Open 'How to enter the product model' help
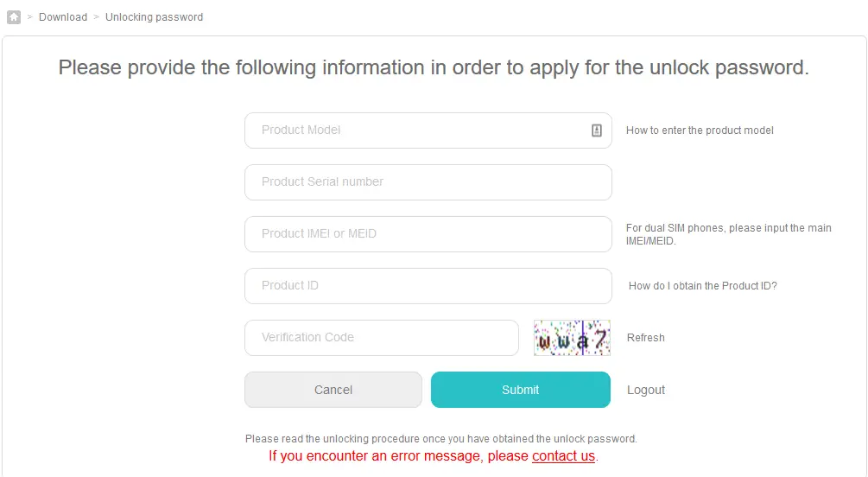The height and width of the screenshot is (477, 868). (x=700, y=130)
